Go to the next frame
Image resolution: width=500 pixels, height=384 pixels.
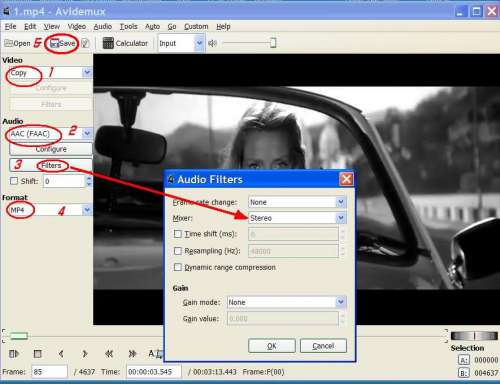pyautogui.click(x=85, y=353)
